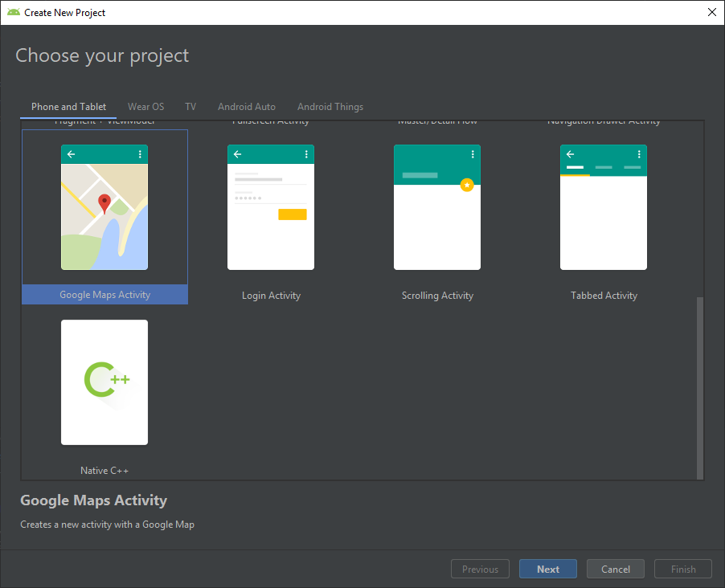Select the Tabbed Activity template preview

(604, 207)
